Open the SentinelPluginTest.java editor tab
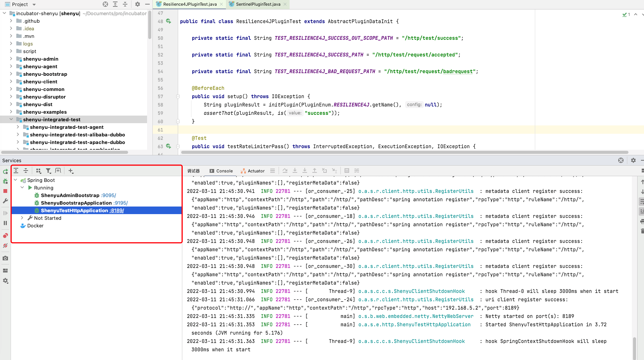The height and width of the screenshot is (360, 644). (x=258, y=4)
